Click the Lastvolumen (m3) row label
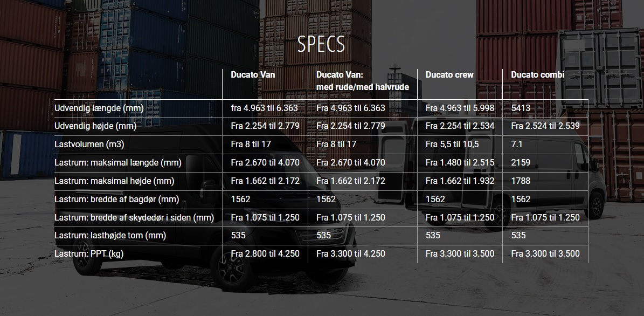The image size is (644, 316). (x=89, y=144)
